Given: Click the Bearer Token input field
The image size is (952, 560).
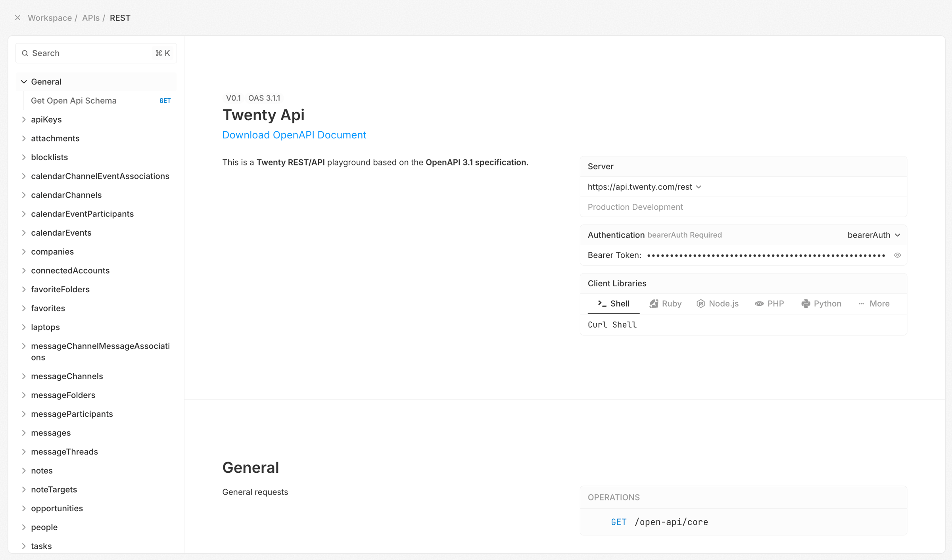Looking at the screenshot, I should (x=766, y=255).
